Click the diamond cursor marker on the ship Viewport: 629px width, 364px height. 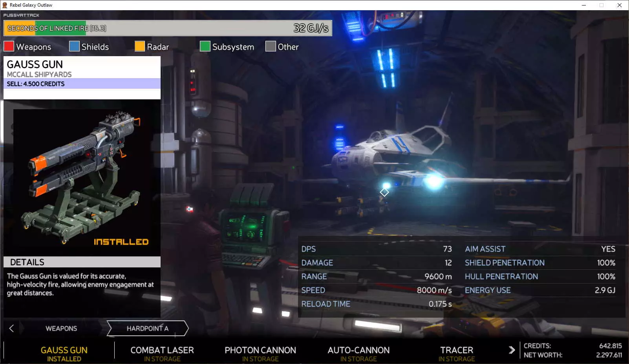point(384,192)
